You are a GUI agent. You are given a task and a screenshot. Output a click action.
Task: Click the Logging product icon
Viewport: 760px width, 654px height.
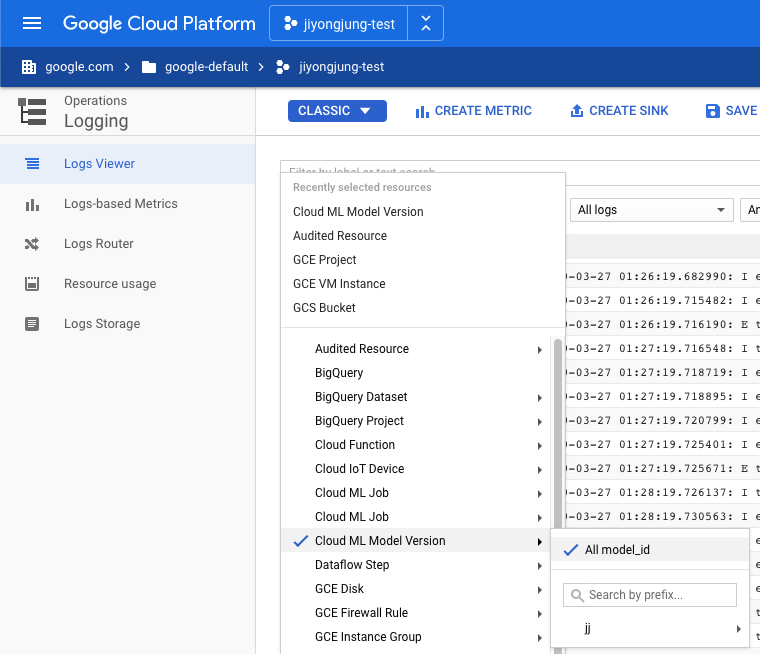pyautogui.click(x=32, y=112)
